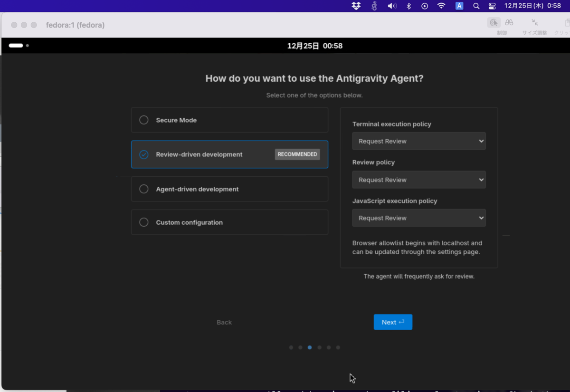This screenshot has width=570, height=392.
Task: Enable screen sharing control mode icon
Action: [x=494, y=22]
